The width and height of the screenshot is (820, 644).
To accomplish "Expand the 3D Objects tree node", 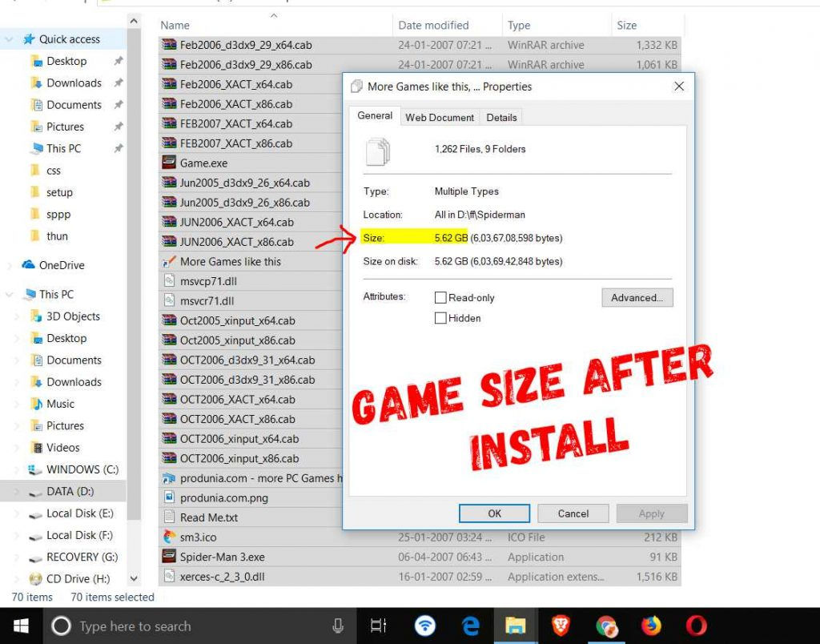I will click(17, 316).
